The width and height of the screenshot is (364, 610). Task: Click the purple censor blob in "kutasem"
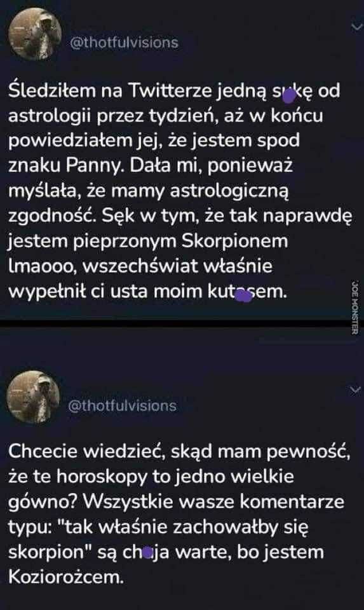point(244,296)
